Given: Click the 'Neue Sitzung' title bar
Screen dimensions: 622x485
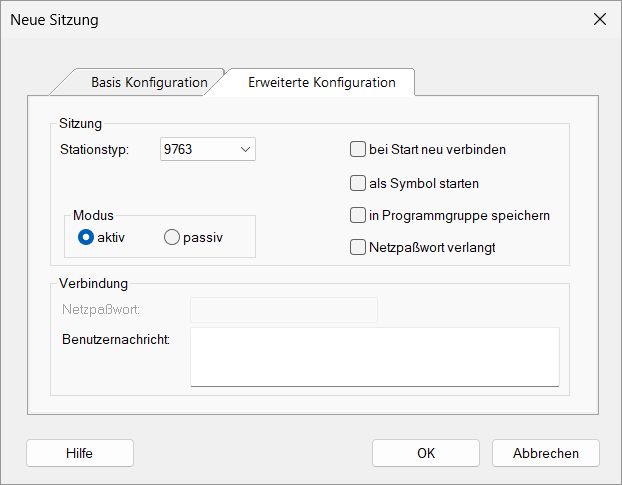Looking at the screenshot, I should (x=250, y=19).
